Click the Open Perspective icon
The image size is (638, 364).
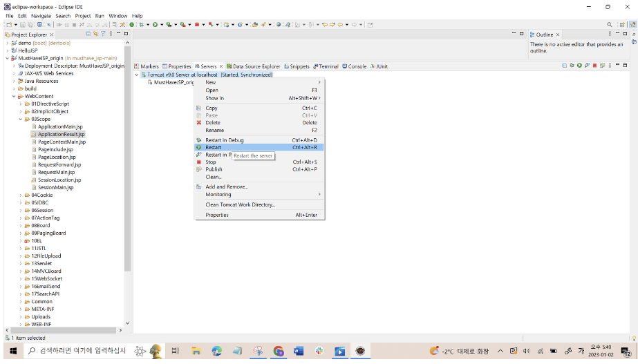[x=622, y=25]
